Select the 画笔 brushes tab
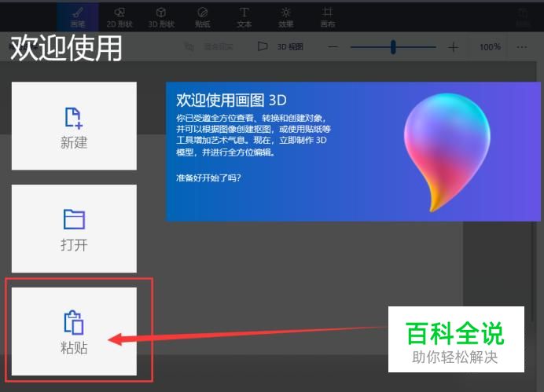Viewport: 544px width, 392px height. tap(78, 17)
